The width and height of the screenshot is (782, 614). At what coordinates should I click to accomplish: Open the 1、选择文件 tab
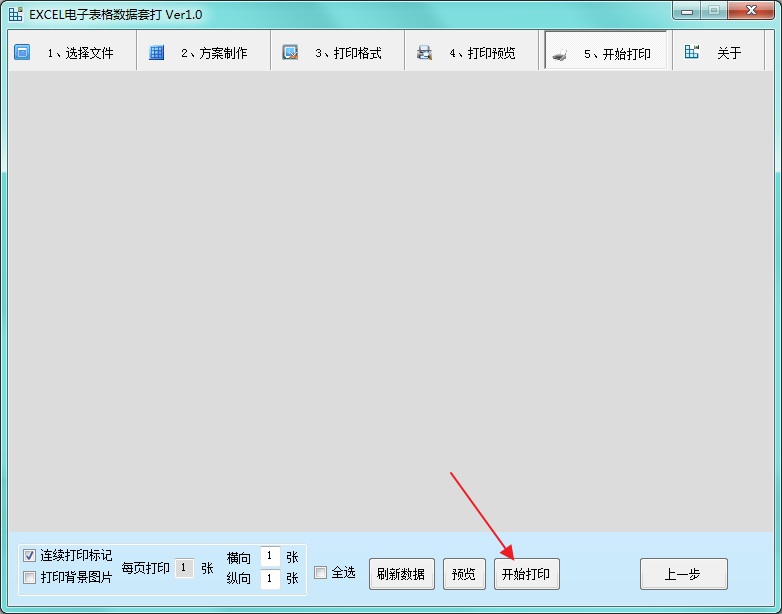[72, 50]
